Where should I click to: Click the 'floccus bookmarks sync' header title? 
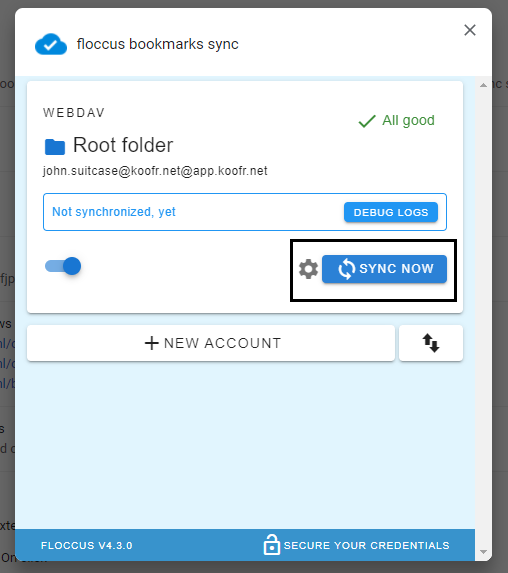pos(158,44)
